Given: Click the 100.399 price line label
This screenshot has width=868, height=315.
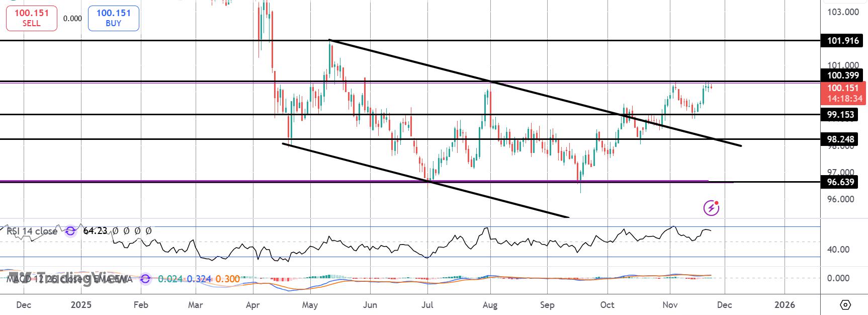Looking at the screenshot, I should pyautogui.click(x=843, y=75).
